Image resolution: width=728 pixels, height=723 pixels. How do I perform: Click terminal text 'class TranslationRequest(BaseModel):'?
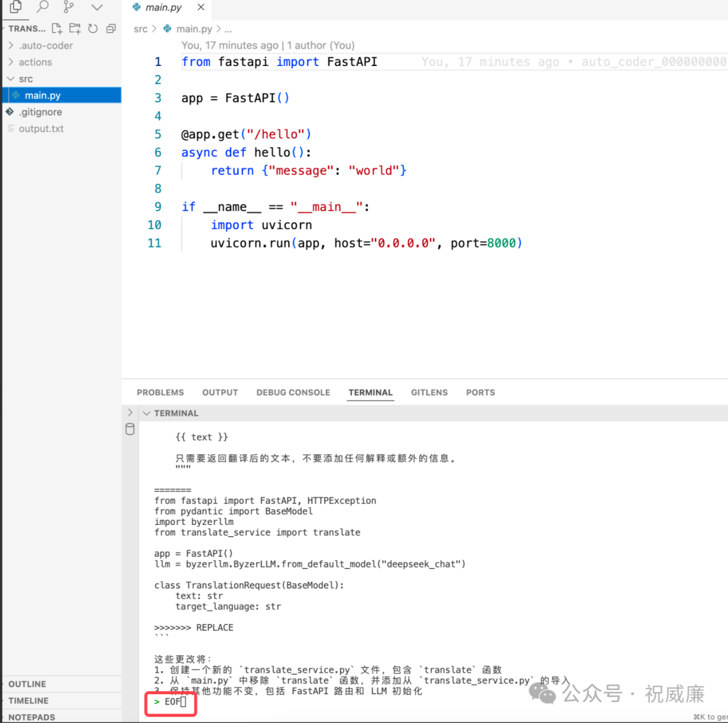249,585
